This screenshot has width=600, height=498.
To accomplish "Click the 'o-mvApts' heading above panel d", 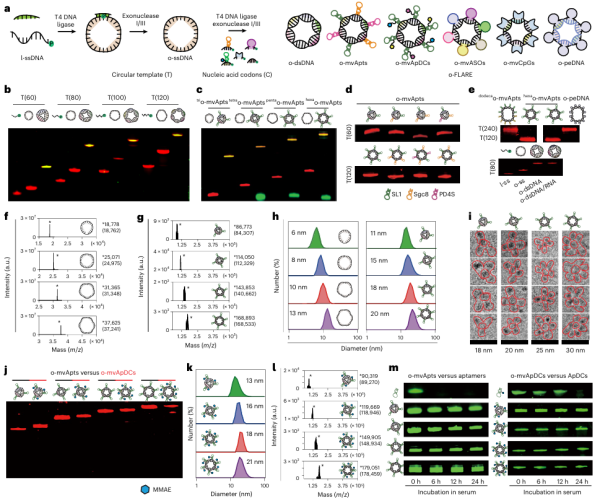I will click(410, 98).
